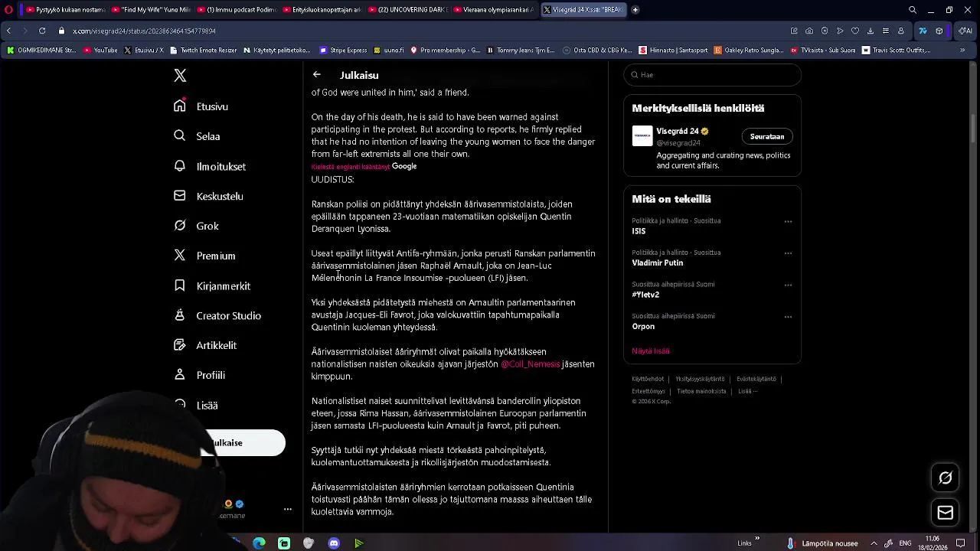Open the Lisää more menu in sidebar
This screenshot has height=551, width=980.
click(x=196, y=405)
